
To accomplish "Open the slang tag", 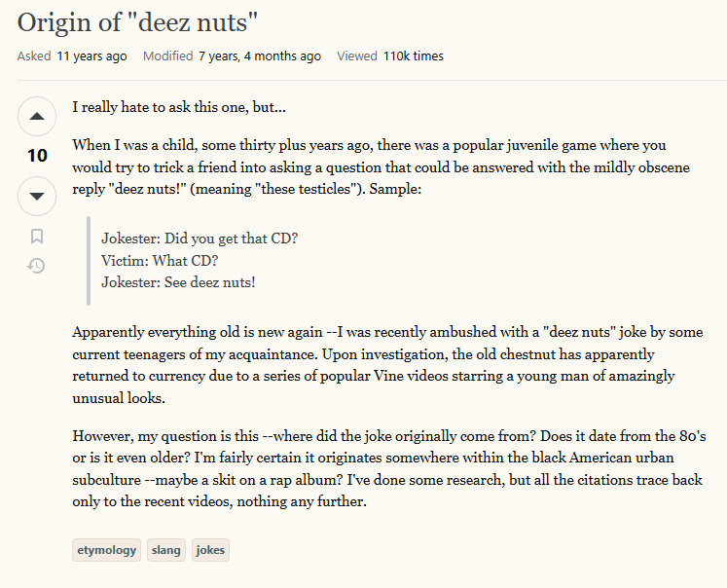I will (166, 550).
